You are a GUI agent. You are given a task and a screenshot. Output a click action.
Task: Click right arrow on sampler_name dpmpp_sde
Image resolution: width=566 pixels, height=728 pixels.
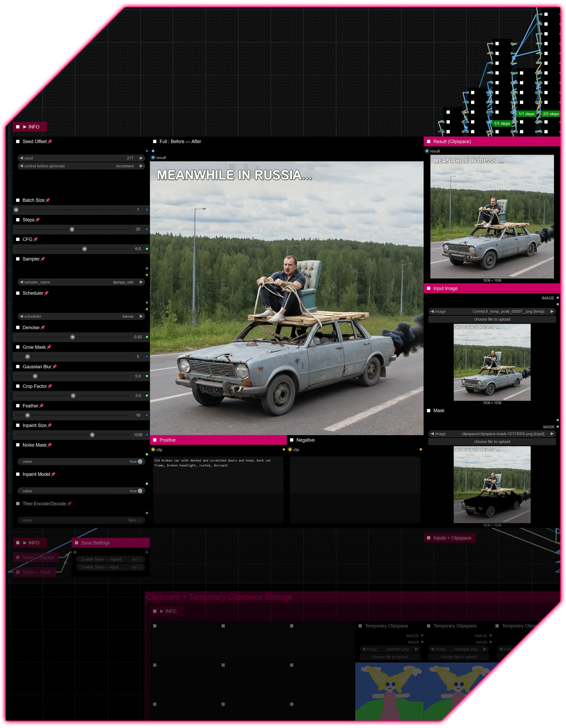click(x=141, y=282)
